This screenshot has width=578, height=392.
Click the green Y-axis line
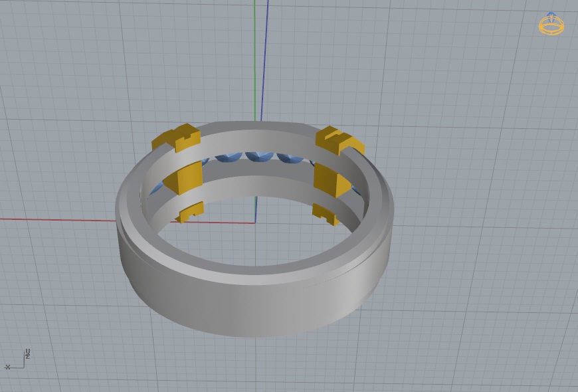coord(254,61)
